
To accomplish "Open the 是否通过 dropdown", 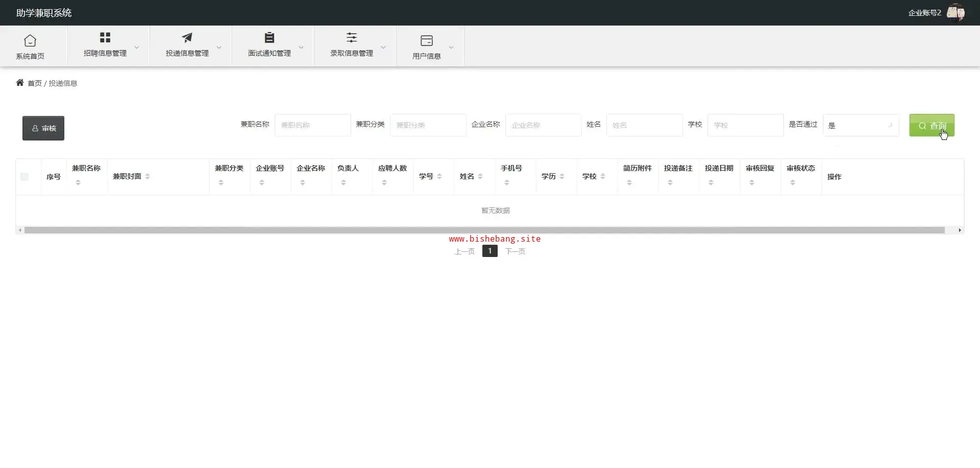I will click(x=861, y=125).
